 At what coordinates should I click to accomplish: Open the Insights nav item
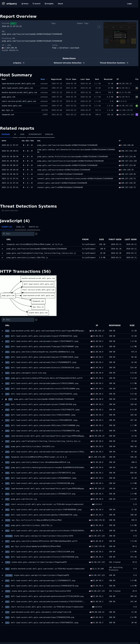tap(49, 4)
